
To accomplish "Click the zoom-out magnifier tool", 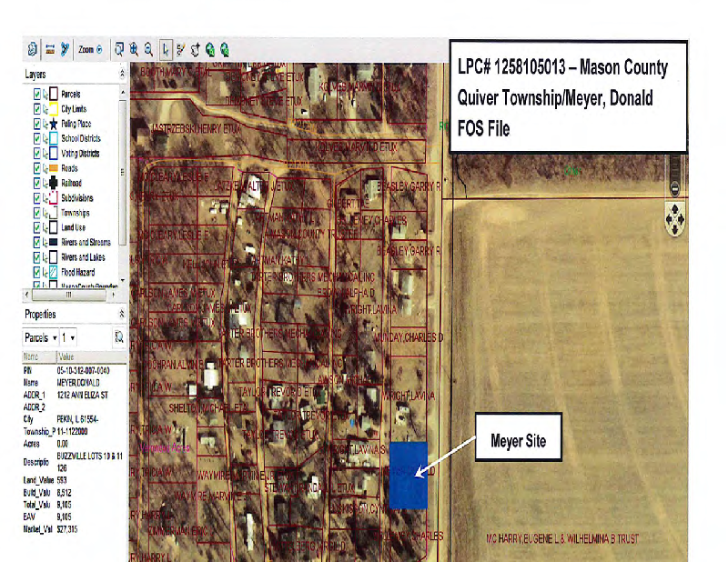I will [x=147, y=49].
